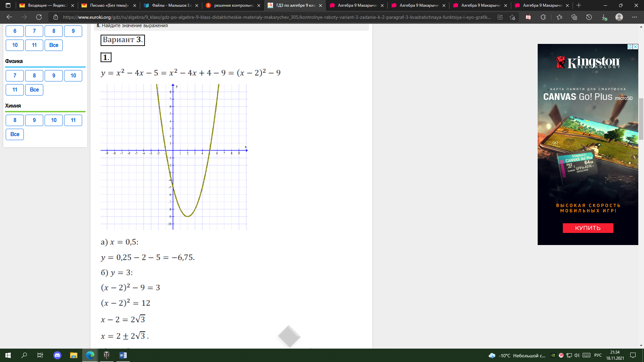Close the ГДЗ по алгебре tab

pos(320,5)
